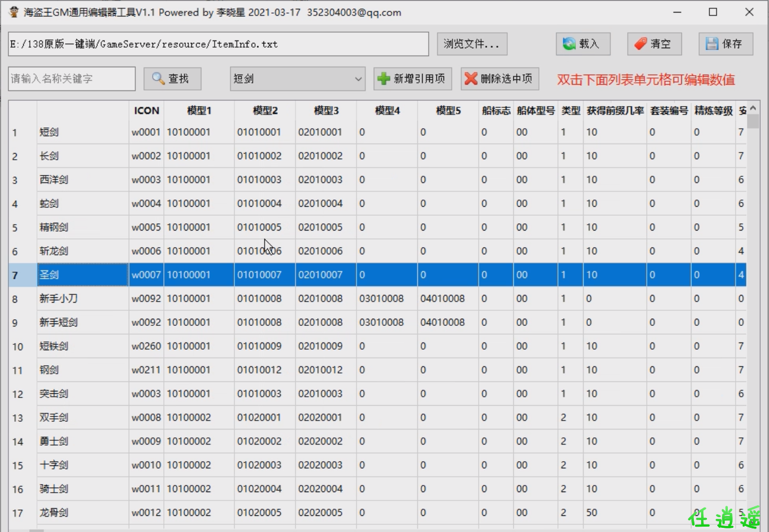This screenshot has width=769, height=532.
Task: Select the 圣剑 name cell
Action: pyautogui.click(x=83, y=275)
